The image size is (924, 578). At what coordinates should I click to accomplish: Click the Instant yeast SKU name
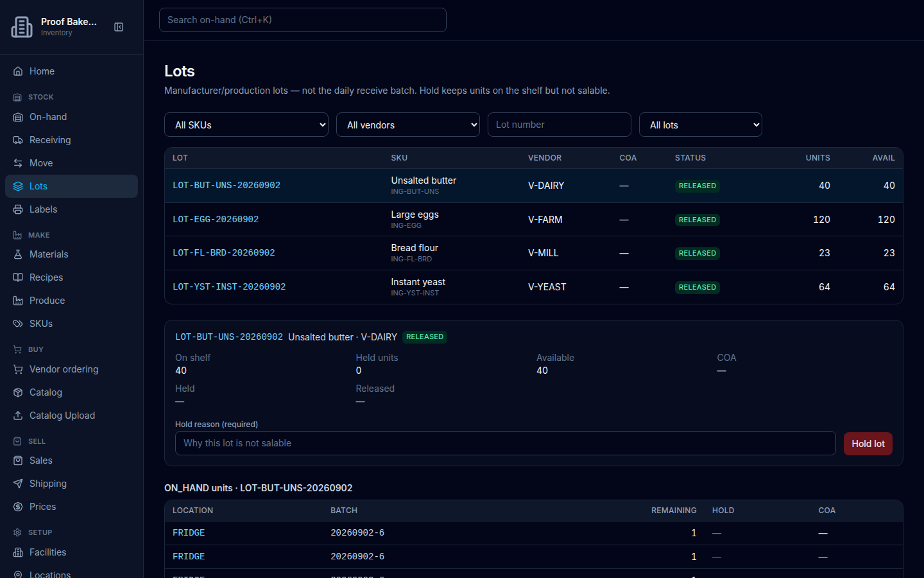418,282
